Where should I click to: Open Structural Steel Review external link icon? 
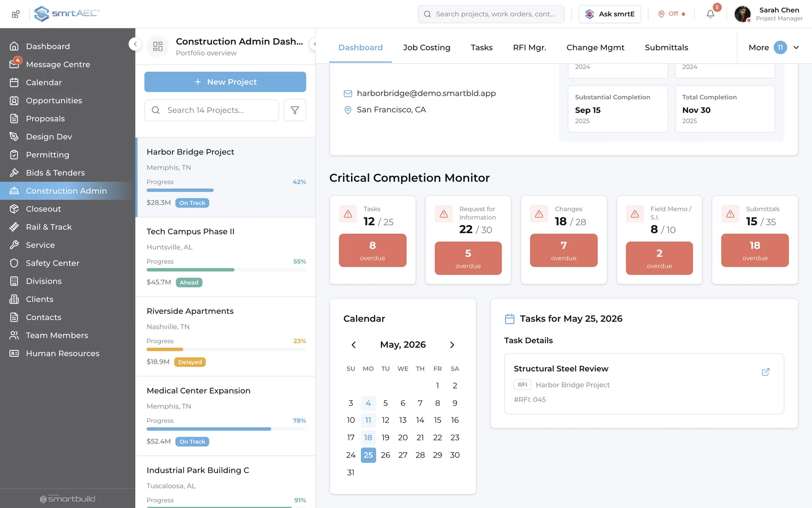tap(766, 372)
